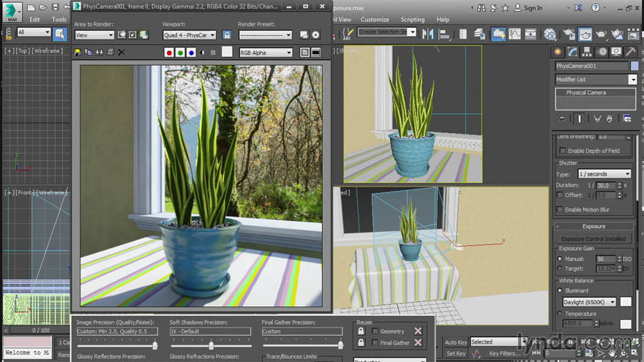The image size is (644, 362).
Task: Open the Area to Render dropdown
Action: pos(94,35)
